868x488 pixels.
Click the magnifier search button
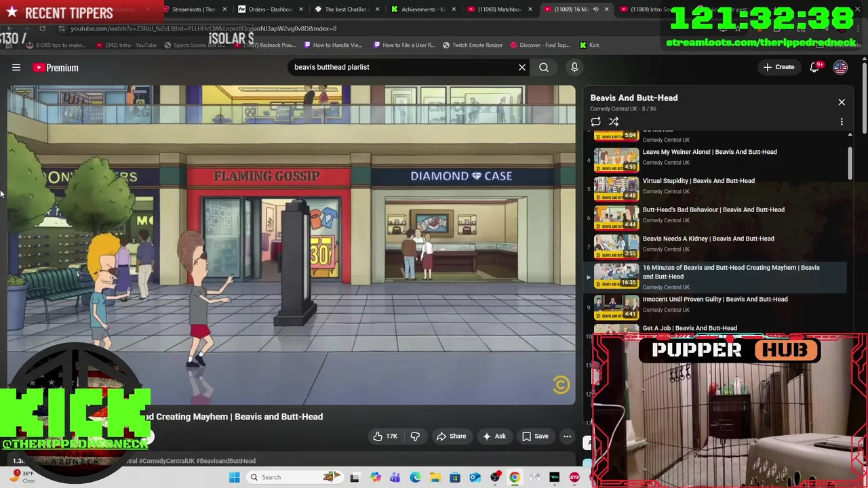click(544, 67)
